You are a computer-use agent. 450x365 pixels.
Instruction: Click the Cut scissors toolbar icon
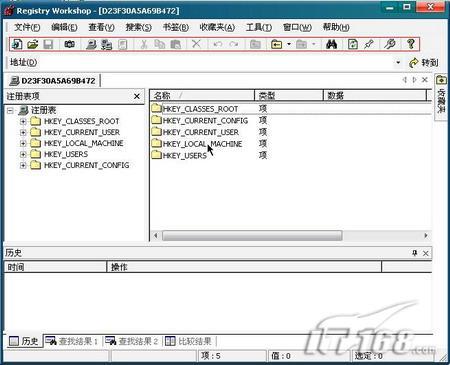144,44
